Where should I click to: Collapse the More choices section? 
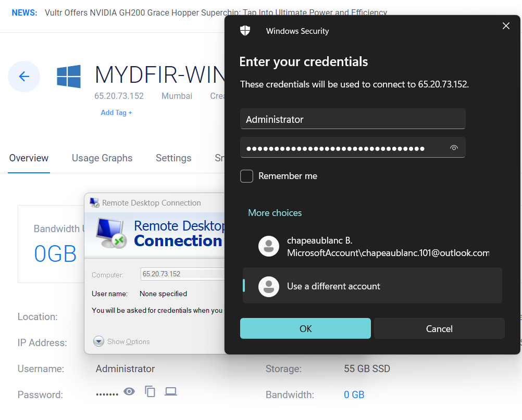(275, 213)
